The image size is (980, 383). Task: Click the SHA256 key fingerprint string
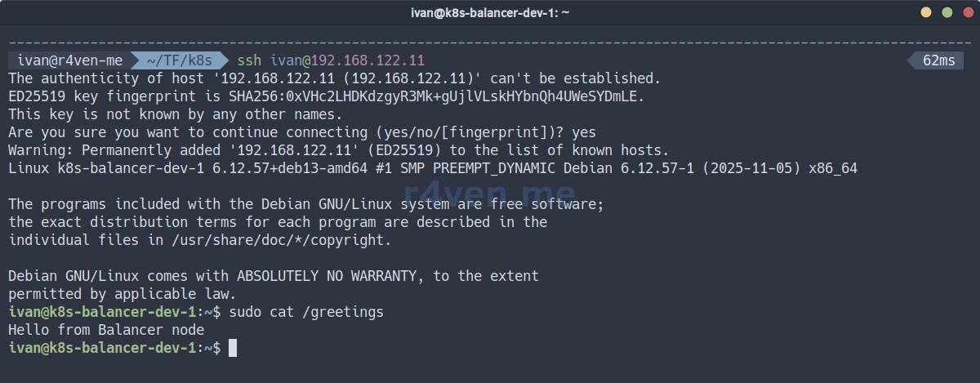[430, 96]
